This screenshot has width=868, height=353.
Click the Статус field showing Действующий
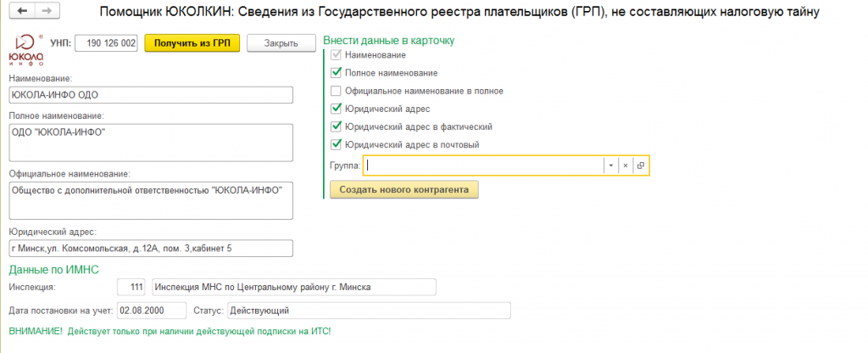click(x=368, y=311)
